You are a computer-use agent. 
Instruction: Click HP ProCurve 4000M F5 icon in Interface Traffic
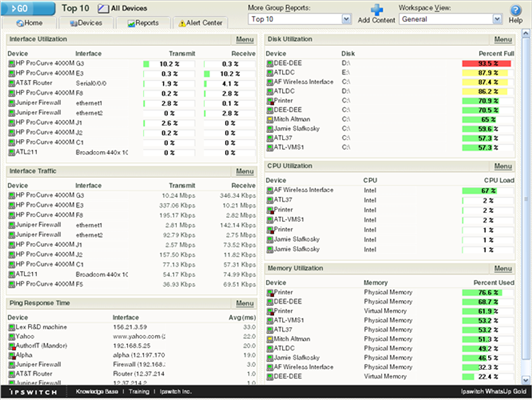tap(12, 284)
